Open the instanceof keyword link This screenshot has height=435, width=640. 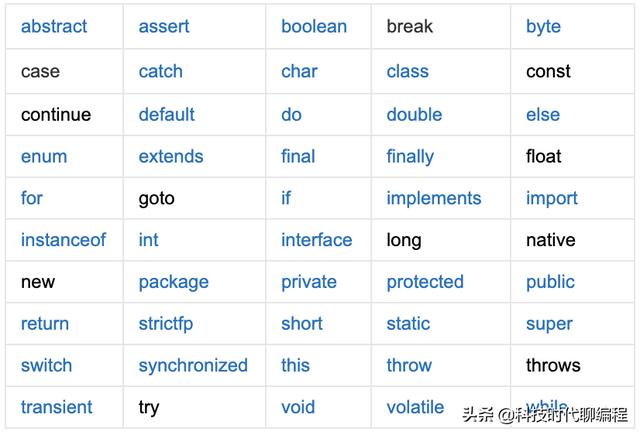pos(63,240)
